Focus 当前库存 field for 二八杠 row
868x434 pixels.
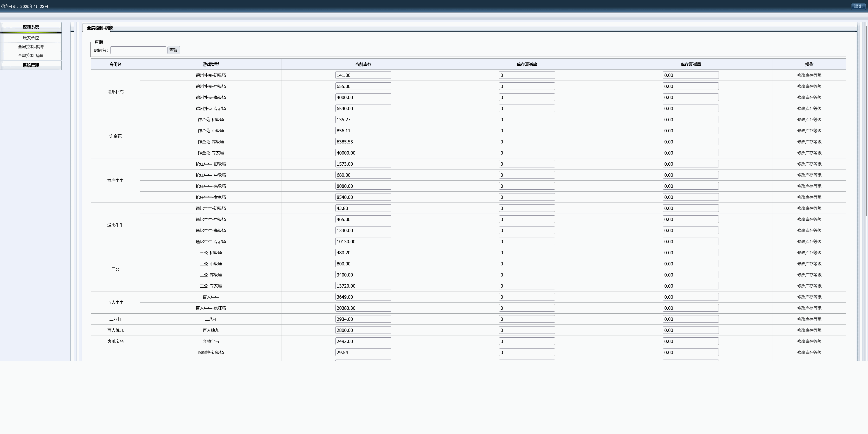tap(363, 319)
